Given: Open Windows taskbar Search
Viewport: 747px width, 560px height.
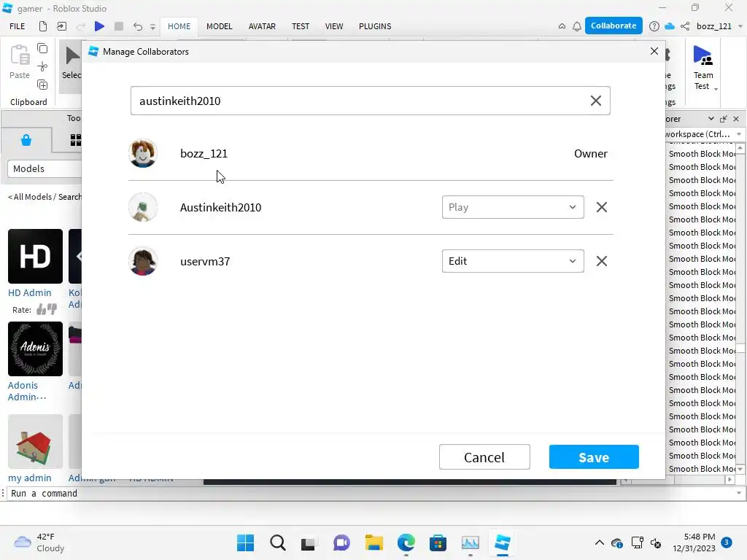Looking at the screenshot, I should click(278, 542).
